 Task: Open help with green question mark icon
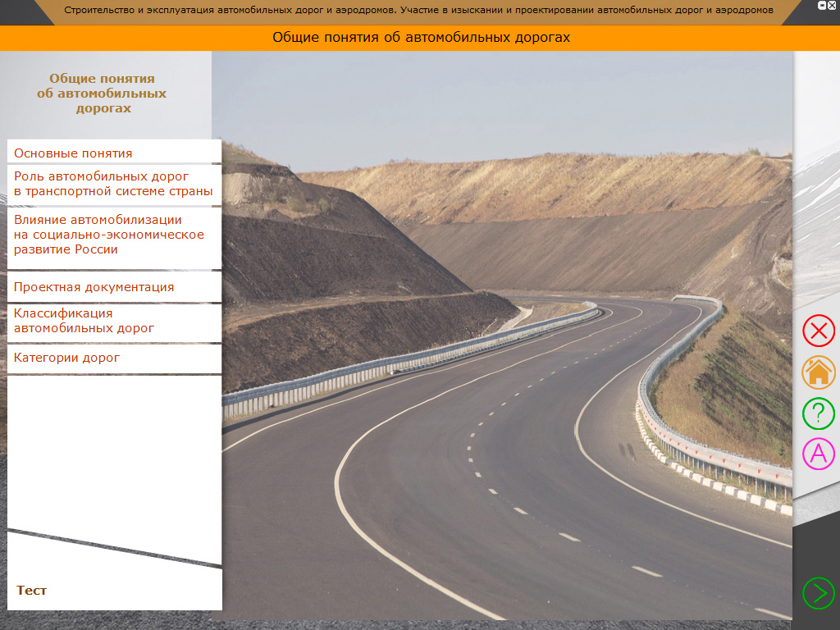[x=818, y=413]
